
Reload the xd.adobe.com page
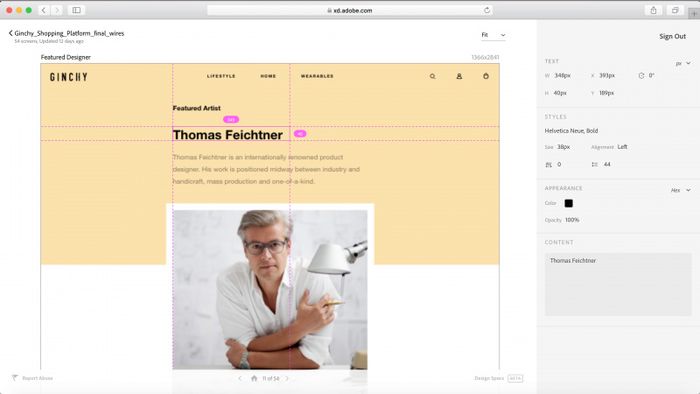pos(487,10)
